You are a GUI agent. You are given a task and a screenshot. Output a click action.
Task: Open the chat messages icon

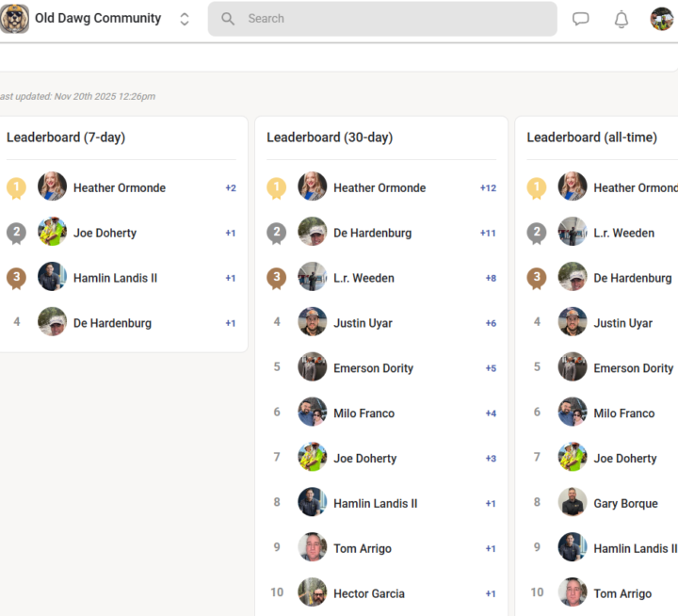pos(581,19)
